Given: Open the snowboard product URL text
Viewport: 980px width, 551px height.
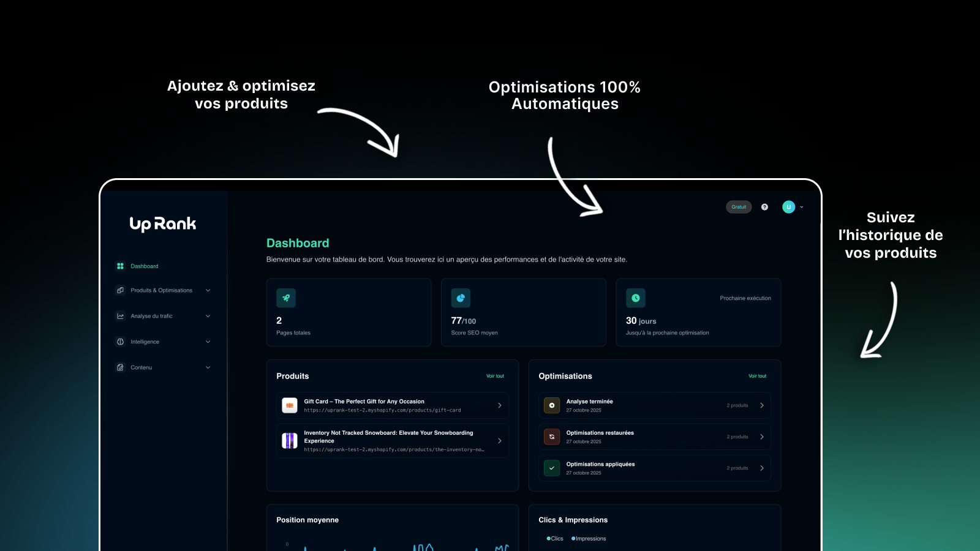Looking at the screenshot, I should (x=394, y=449).
